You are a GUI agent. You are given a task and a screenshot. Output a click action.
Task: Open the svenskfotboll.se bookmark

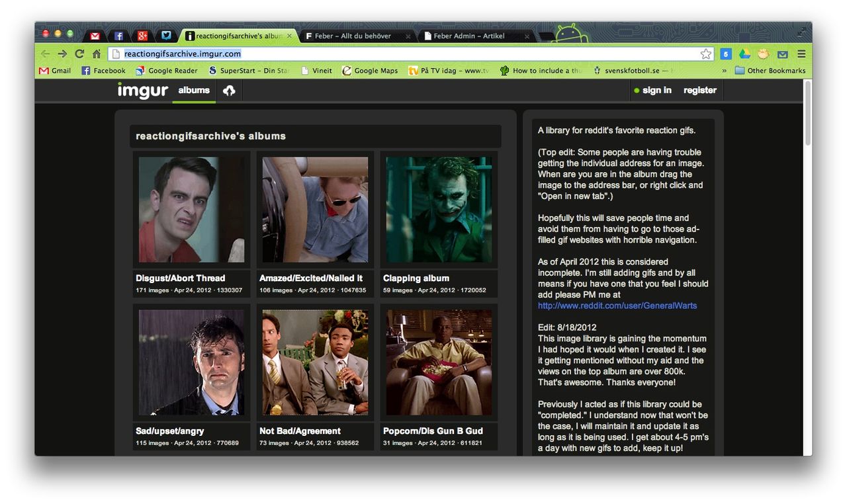coord(634,71)
